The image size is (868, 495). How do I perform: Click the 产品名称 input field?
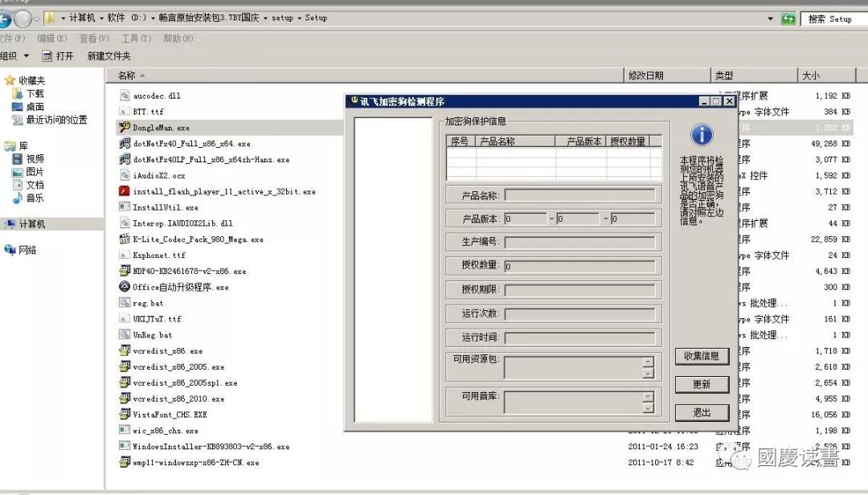click(x=579, y=195)
